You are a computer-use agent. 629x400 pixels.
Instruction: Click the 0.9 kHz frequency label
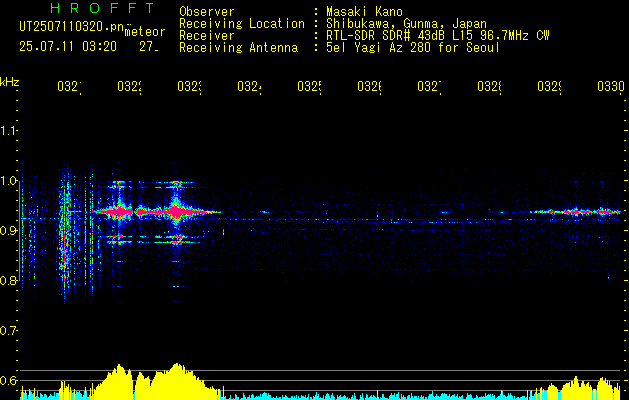(x=8, y=230)
